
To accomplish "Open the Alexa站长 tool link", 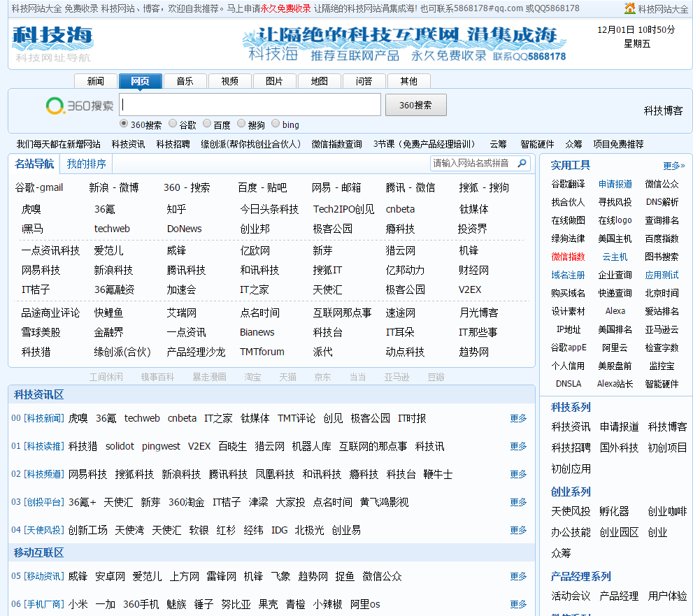I will (615, 384).
